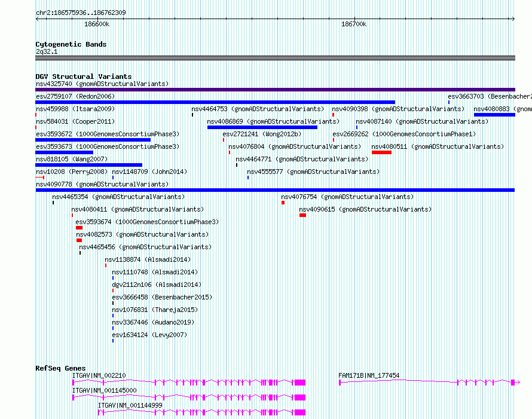The height and width of the screenshot is (419, 532).
Task: Open variant esv3663703 (Besenbacher) label
Action: coord(490,96)
